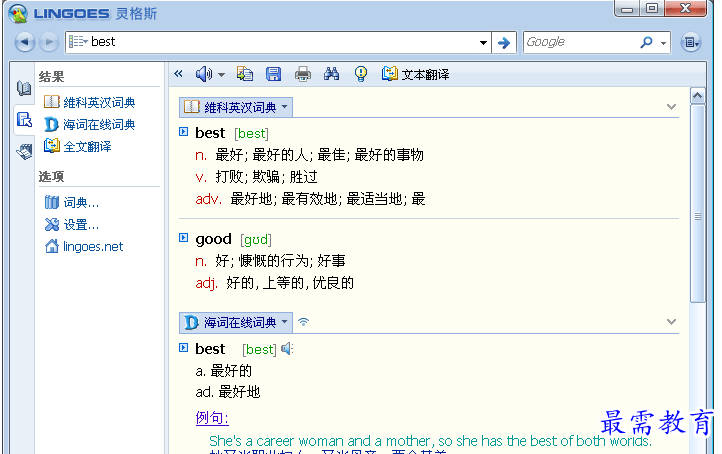Click the Google magnifier search icon
722x454 pixels.
(646, 42)
